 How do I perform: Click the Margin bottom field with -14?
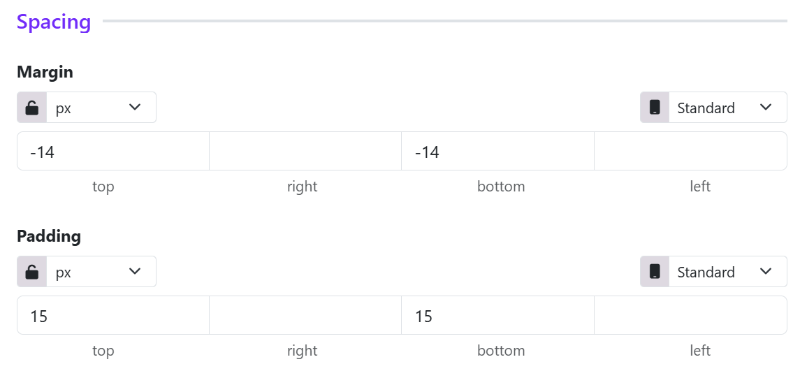(498, 151)
